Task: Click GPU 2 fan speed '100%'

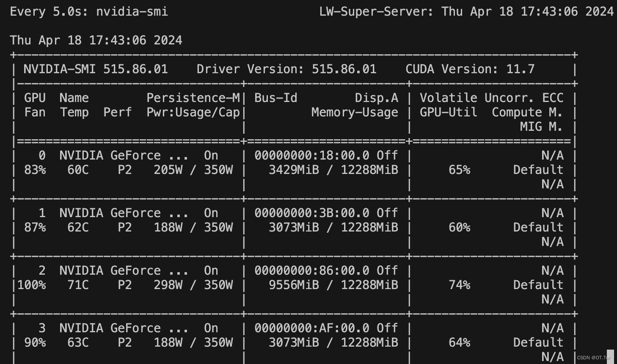Action: (x=31, y=285)
